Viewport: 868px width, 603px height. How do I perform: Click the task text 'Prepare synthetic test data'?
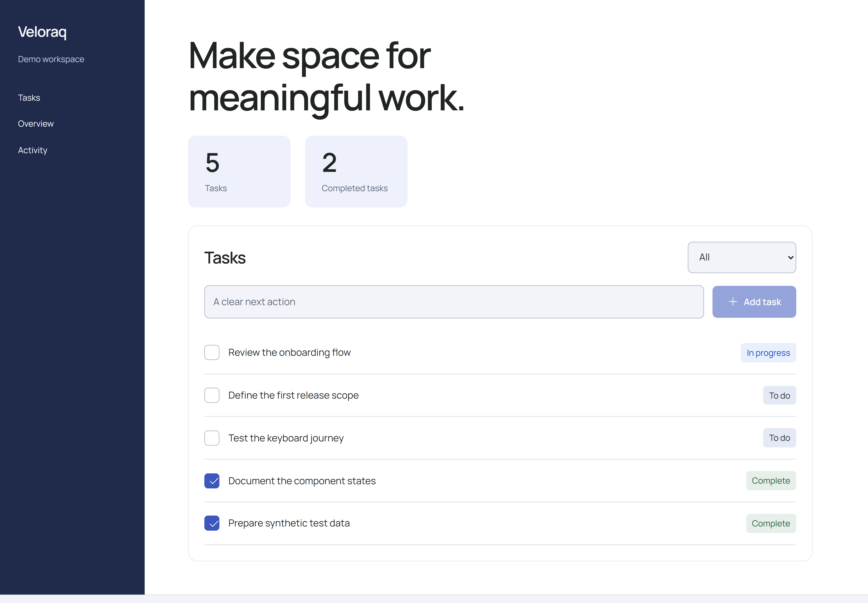[x=289, y=523]
